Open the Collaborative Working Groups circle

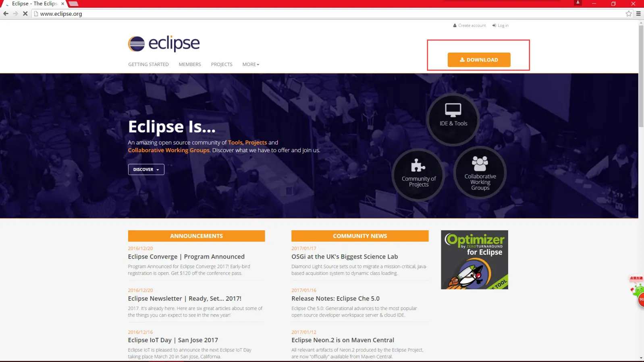(480, 173)
